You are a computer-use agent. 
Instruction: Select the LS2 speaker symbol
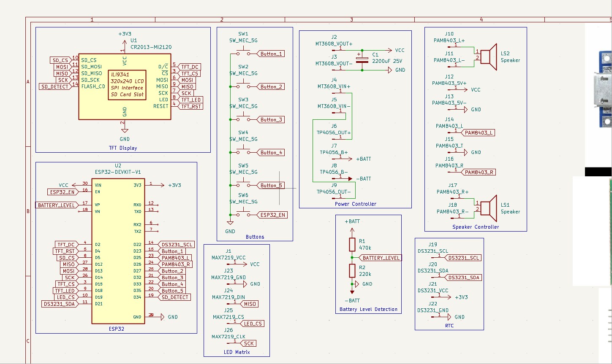click(486, 57)
